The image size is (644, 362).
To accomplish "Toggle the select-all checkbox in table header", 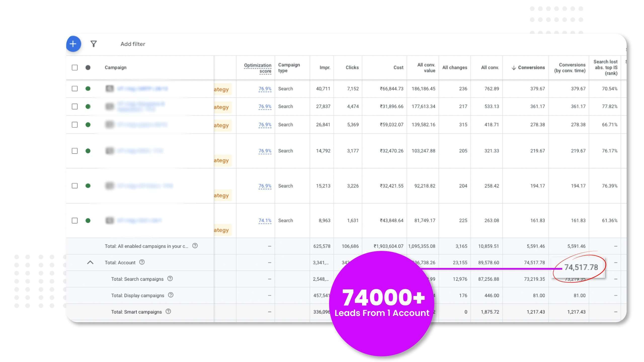I will tap(75, 67).
